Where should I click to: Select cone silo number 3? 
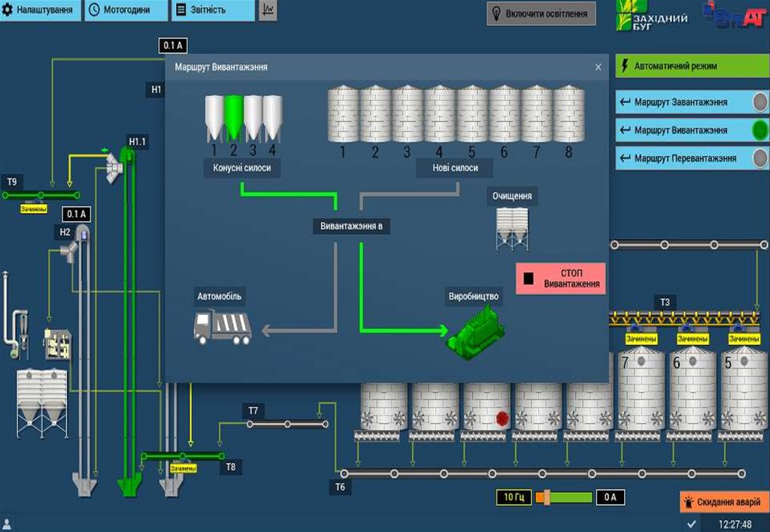click(253, 119)
